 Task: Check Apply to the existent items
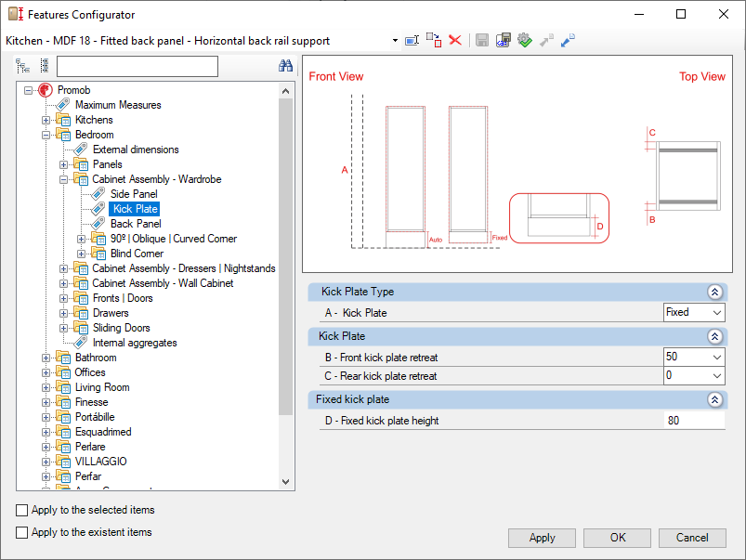[22, 532]
